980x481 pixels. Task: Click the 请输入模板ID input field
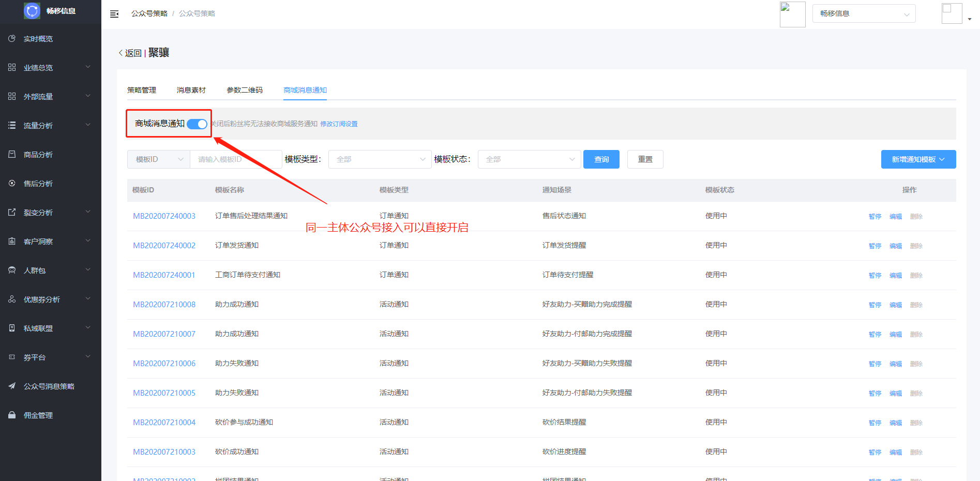pos(236,159)
